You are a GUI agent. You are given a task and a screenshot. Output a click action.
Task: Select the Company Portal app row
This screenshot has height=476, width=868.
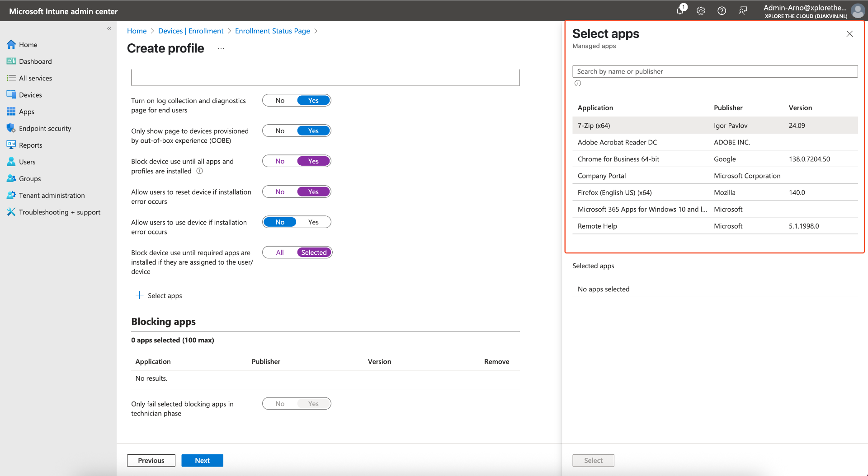click(x=715, y=175)
